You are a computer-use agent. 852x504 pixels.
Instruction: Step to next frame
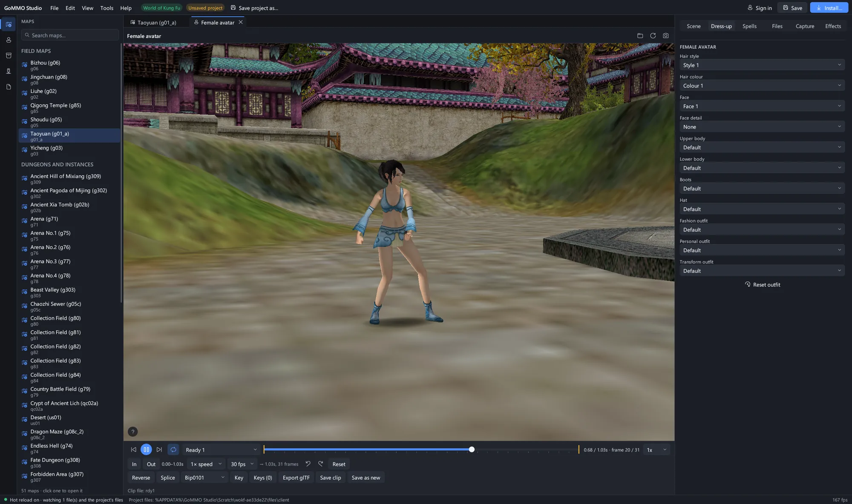[159, 450]
